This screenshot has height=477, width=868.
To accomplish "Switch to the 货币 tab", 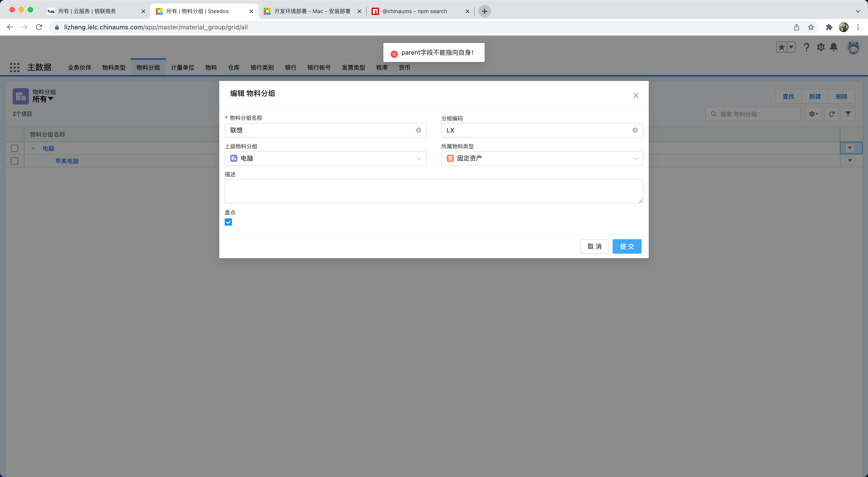I will click(x=404, y=67).
